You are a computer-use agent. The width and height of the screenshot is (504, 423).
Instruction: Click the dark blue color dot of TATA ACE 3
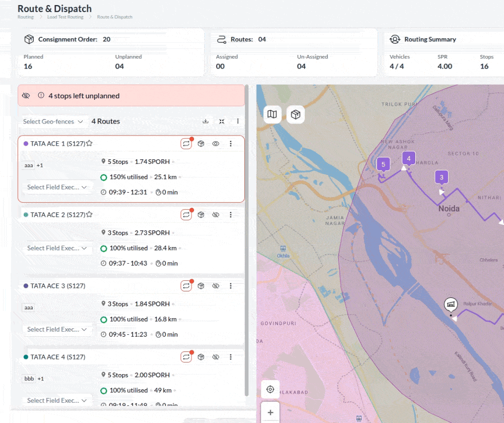[x=26, y=286]
